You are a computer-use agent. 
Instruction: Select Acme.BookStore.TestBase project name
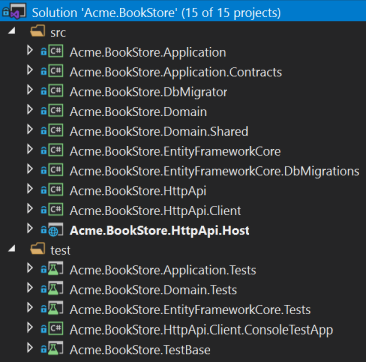(x=140, y=349)
